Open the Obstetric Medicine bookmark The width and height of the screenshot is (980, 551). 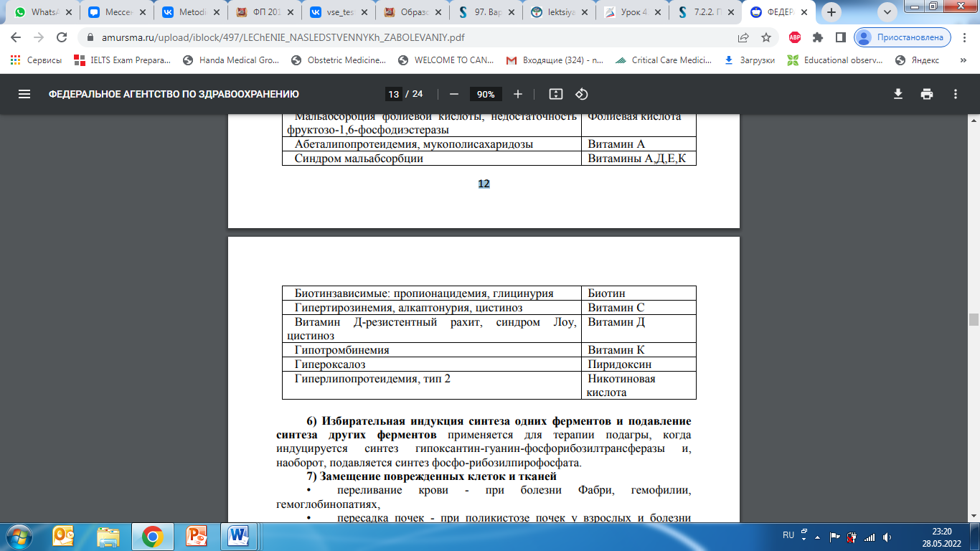[339, 60]
